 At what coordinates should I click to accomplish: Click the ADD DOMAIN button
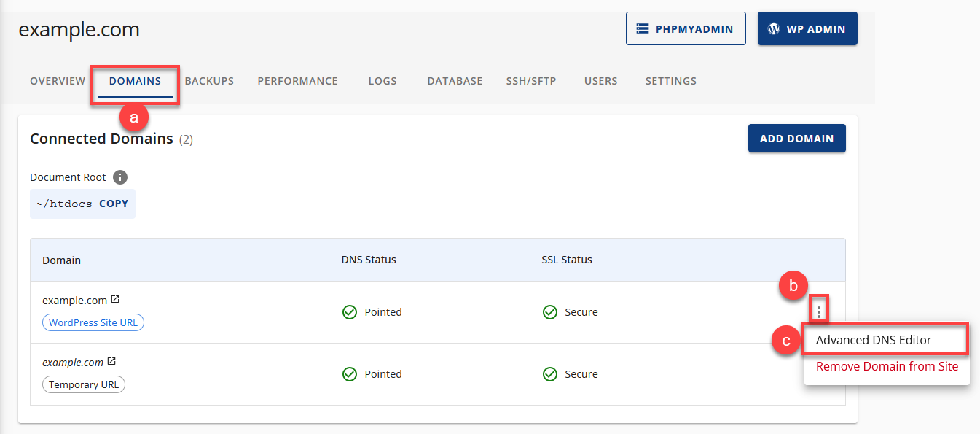click(x=796, y=138)
